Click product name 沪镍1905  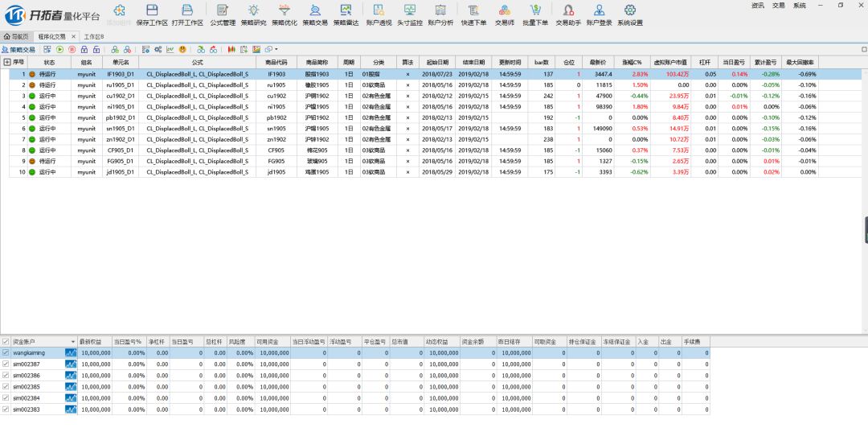(x=317, y=106)
